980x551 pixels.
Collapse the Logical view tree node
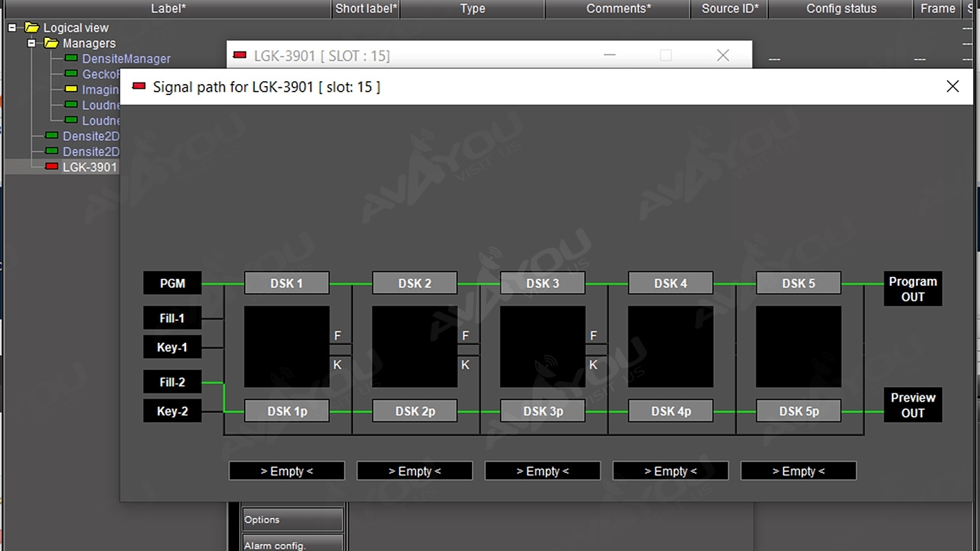pos(12,28)
